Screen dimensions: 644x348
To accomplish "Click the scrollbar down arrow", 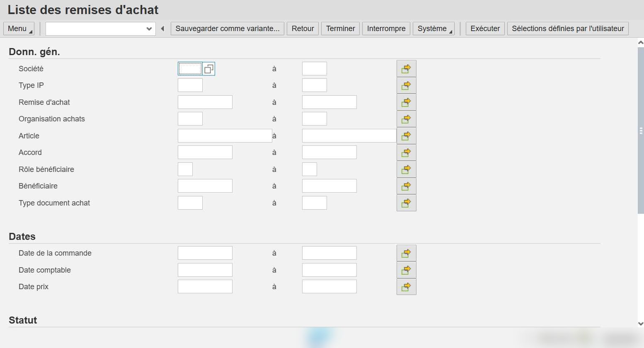I will (x=641, y=324).
